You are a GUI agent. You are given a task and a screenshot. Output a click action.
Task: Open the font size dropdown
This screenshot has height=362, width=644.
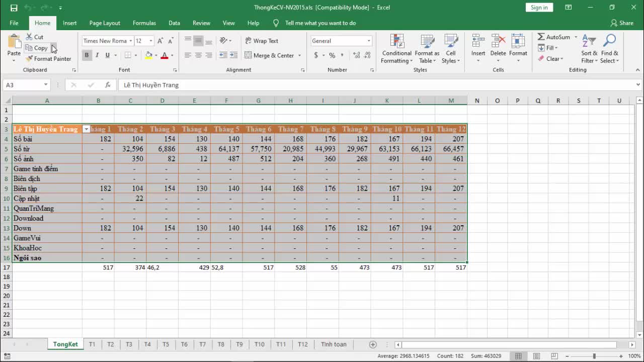[x=150, y=41]
